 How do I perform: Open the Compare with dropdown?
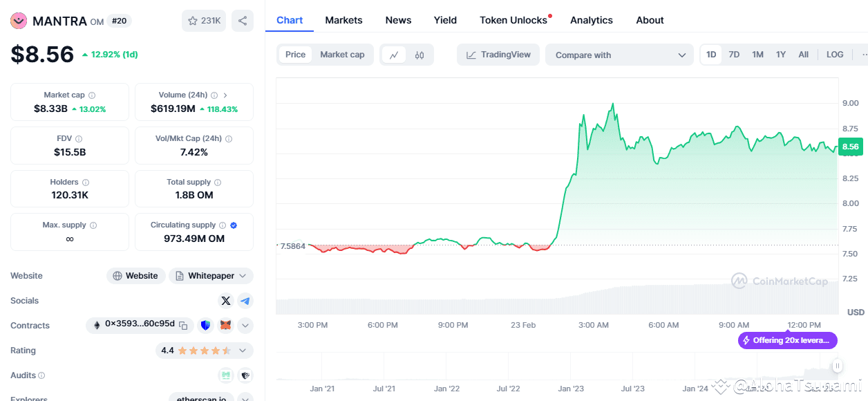(619, 54)
